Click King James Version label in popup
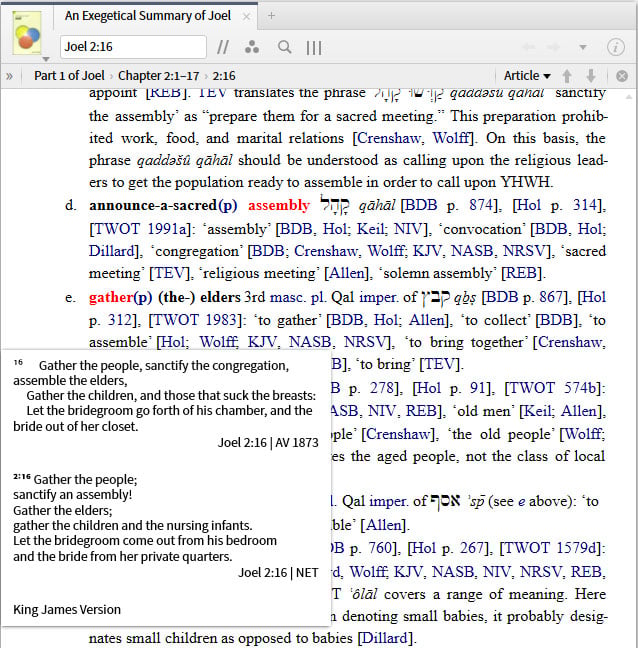638x648 pixels. click(67, 610)
